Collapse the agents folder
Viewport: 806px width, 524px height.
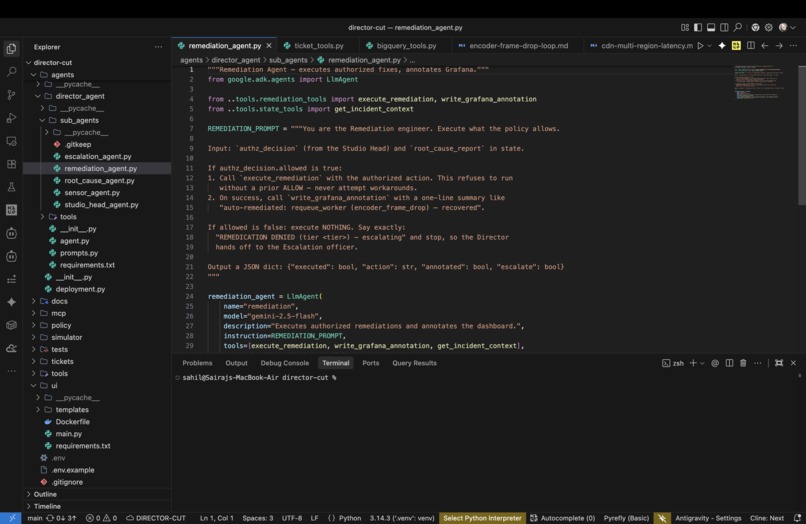[33, 75]
